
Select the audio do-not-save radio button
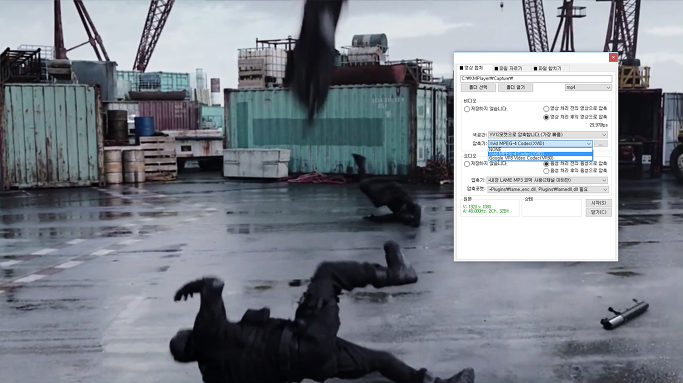point(467,164)
